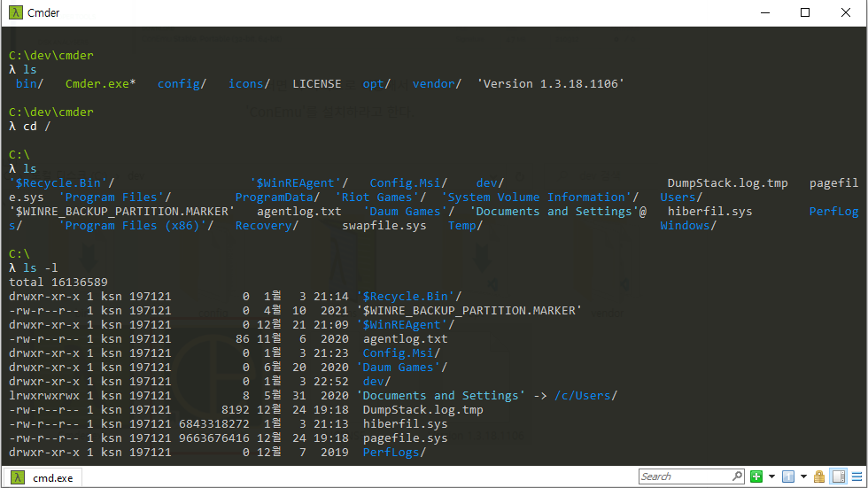Click the Cmder.exe* file name

[x=100, y=83]
